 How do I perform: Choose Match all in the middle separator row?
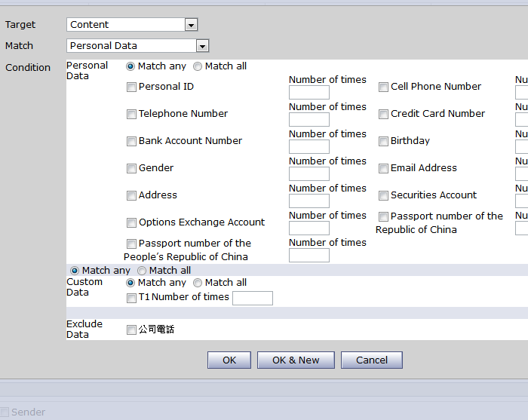[142, 271]
